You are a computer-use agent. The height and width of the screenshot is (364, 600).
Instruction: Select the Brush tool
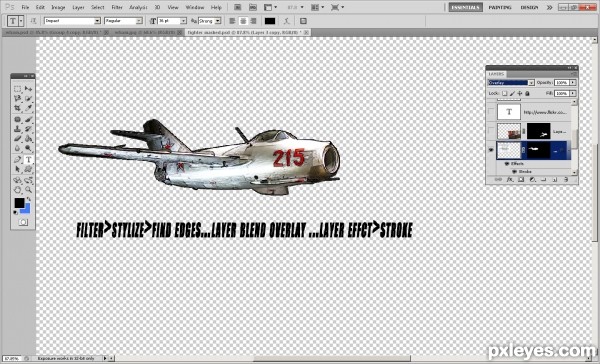click(29, 119)
